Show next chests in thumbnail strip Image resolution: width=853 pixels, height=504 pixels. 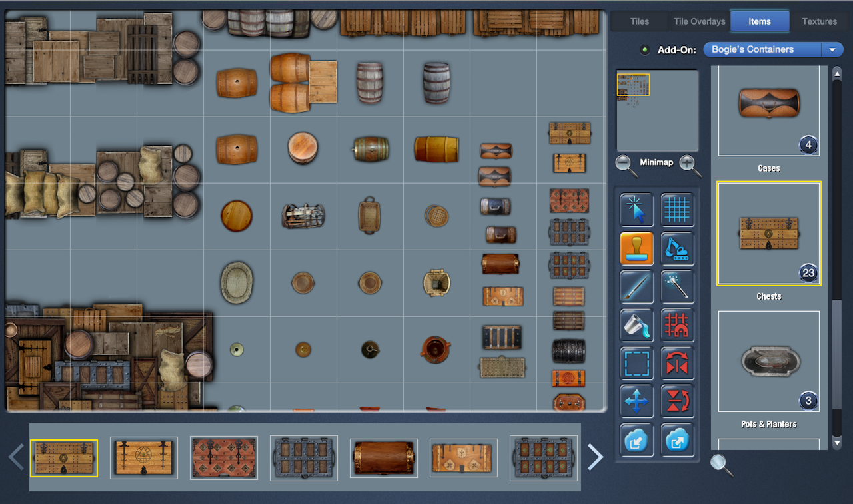pyautogui.click(x=595, y=457)
